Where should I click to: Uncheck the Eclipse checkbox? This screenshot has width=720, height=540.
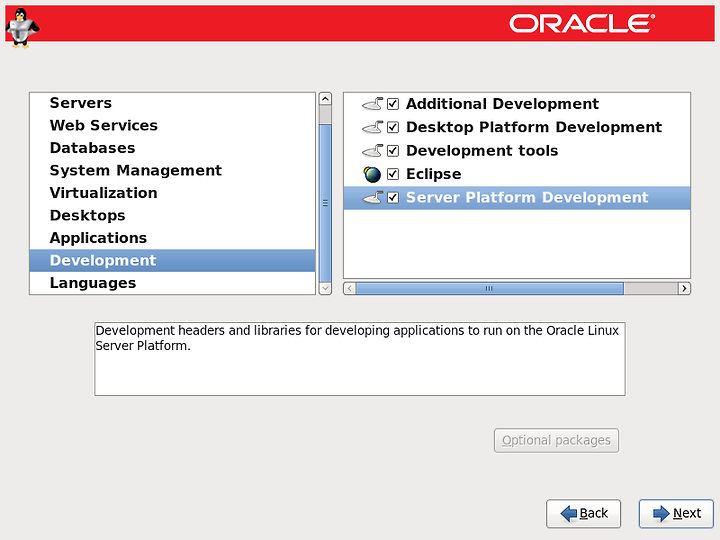coord(393,174)
